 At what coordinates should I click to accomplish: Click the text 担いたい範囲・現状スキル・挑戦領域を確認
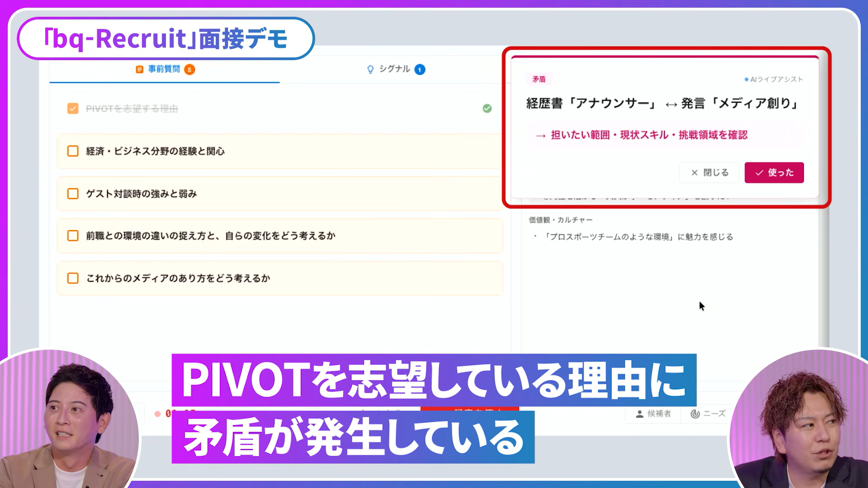[x=649, y=135]
